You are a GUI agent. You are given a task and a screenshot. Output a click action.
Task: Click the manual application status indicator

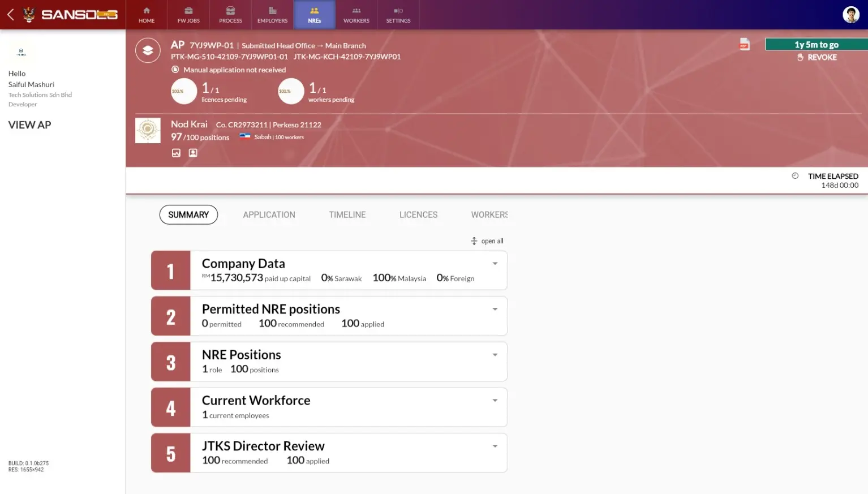[175, 70]
